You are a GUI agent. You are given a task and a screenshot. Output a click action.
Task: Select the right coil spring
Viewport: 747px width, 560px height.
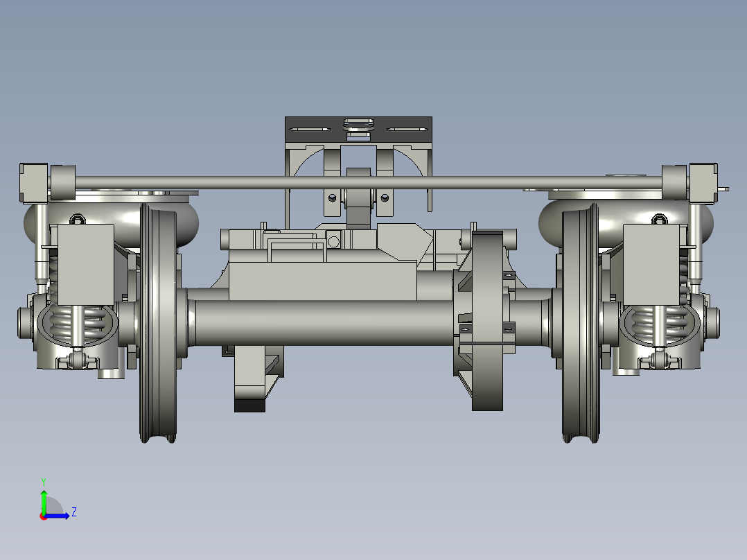[x=660, y=323]
